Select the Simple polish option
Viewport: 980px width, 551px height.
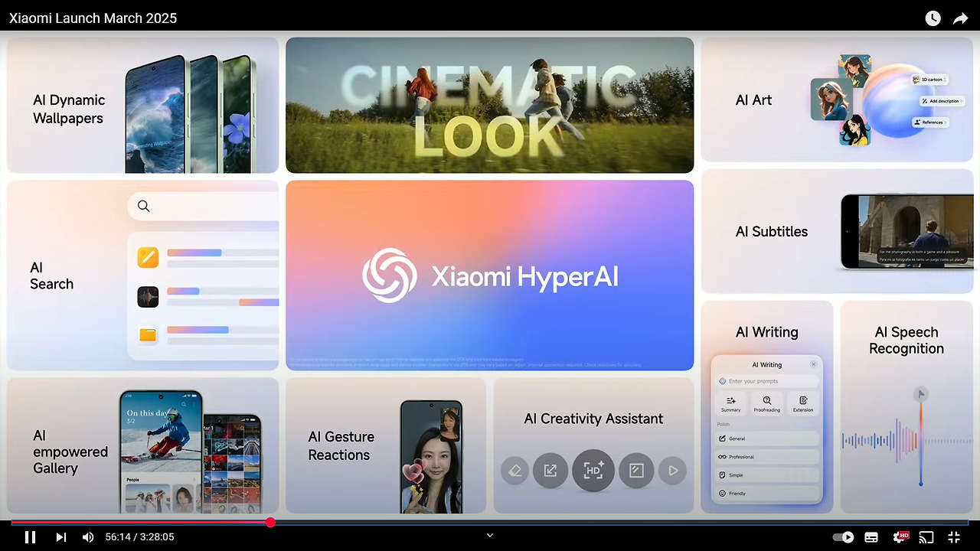click(766, 475)
